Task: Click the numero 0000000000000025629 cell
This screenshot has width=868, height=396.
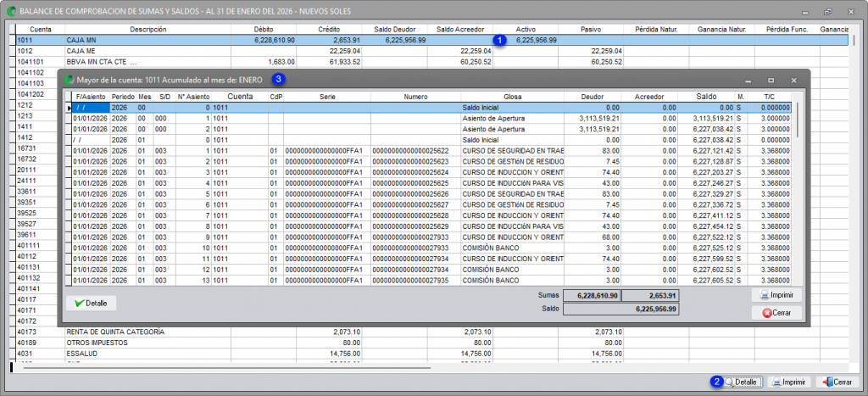Action: coord(415,226)
